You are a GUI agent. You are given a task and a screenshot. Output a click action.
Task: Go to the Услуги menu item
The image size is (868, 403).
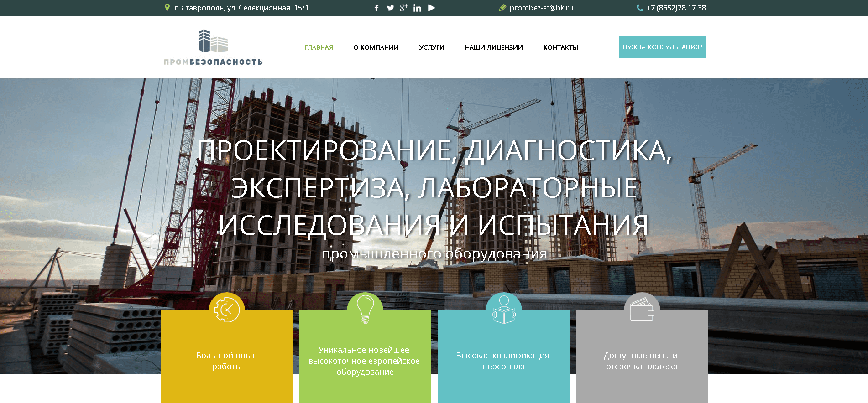coord(432,47)
